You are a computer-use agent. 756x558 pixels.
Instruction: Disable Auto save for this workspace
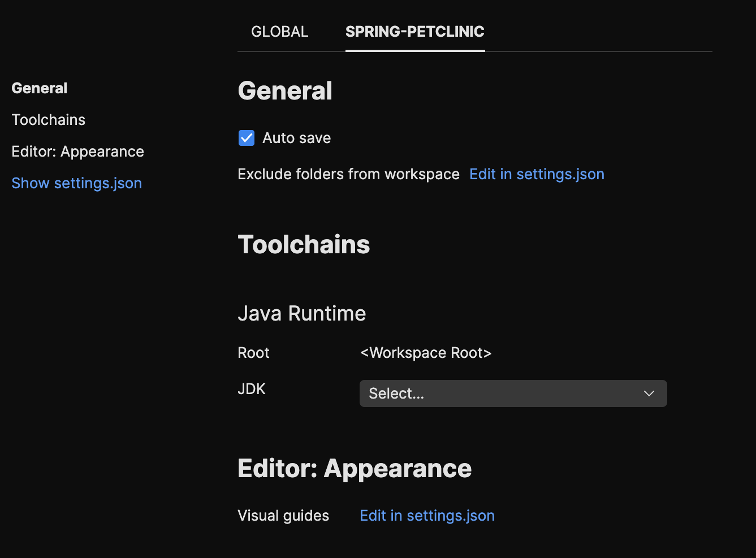(246, 137)
